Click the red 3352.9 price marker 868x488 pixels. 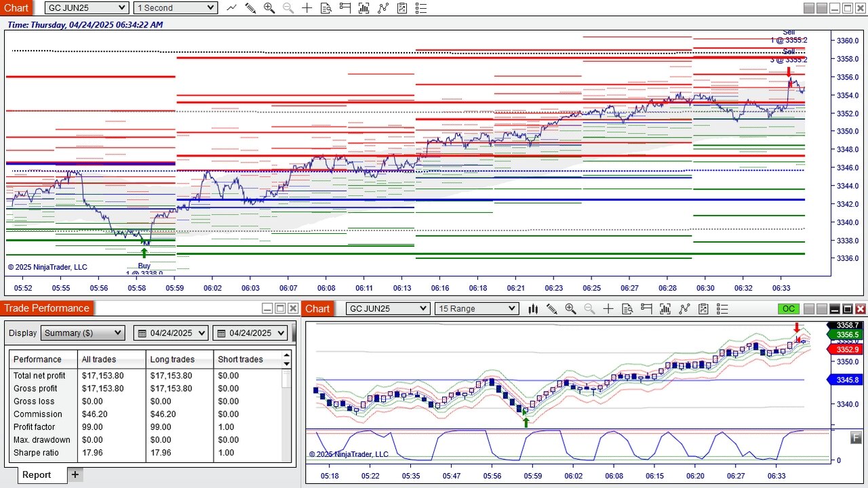click(846, 350)
